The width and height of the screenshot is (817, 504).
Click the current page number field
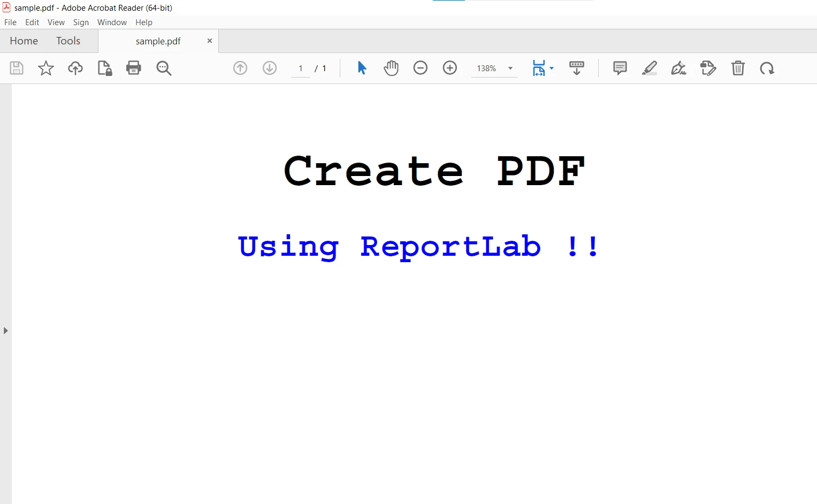click(301, 68)
